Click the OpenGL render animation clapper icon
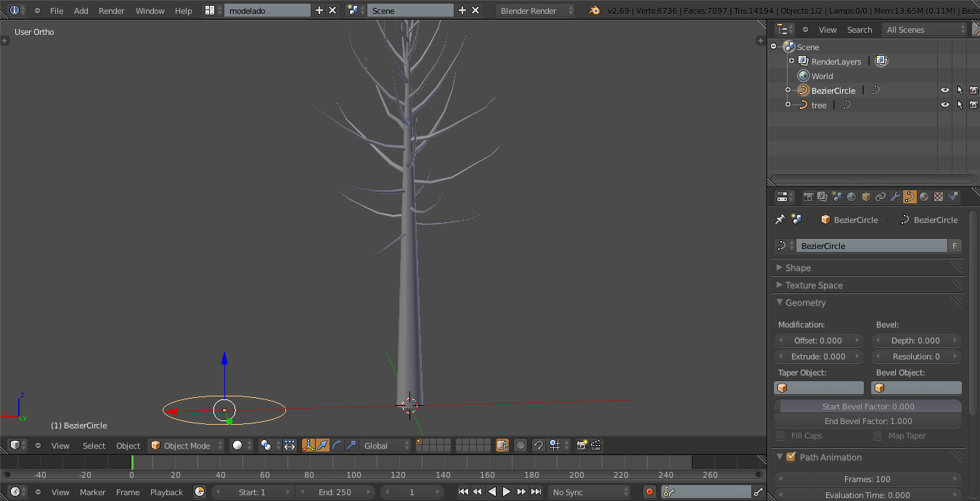 coord(596,445)
